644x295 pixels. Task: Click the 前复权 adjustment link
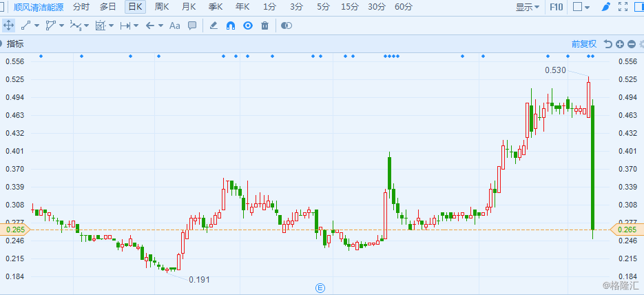tap(583, 44)
